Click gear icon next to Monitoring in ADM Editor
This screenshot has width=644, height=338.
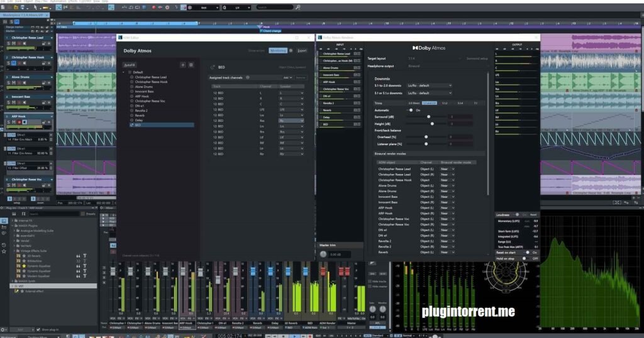click(291, 50)
